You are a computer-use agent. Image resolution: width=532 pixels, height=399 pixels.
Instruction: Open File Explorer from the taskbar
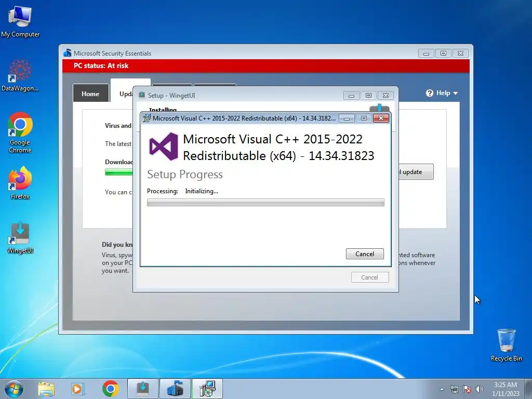(x=46, y=389)
